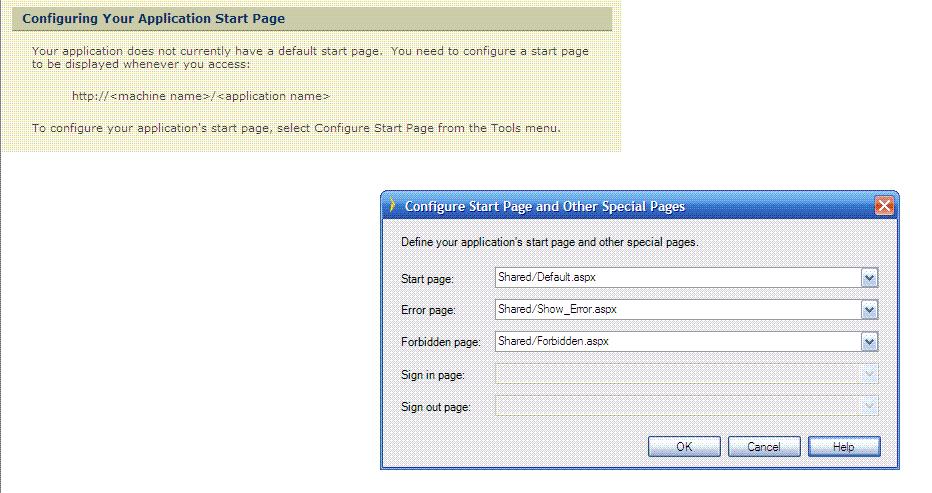Click "To configure your application's start page" sentence

tap(296, 128)
